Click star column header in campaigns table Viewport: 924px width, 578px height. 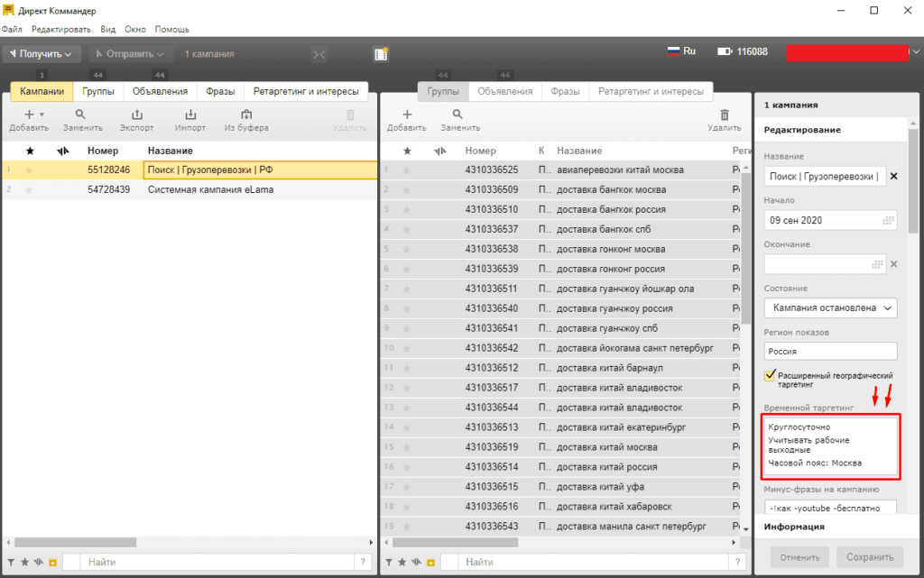point(30,151)
